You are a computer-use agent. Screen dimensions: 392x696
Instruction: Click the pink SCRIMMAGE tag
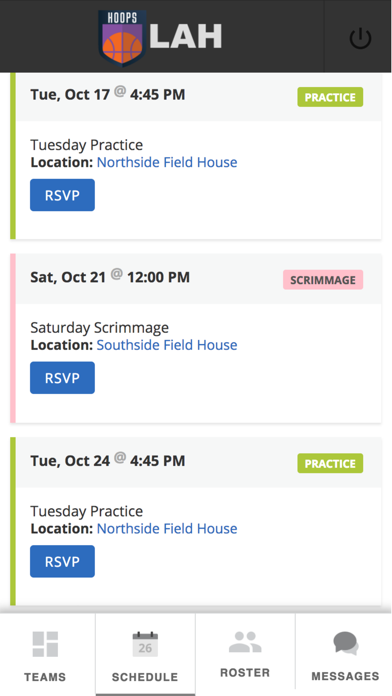click(x=323, y=280)
